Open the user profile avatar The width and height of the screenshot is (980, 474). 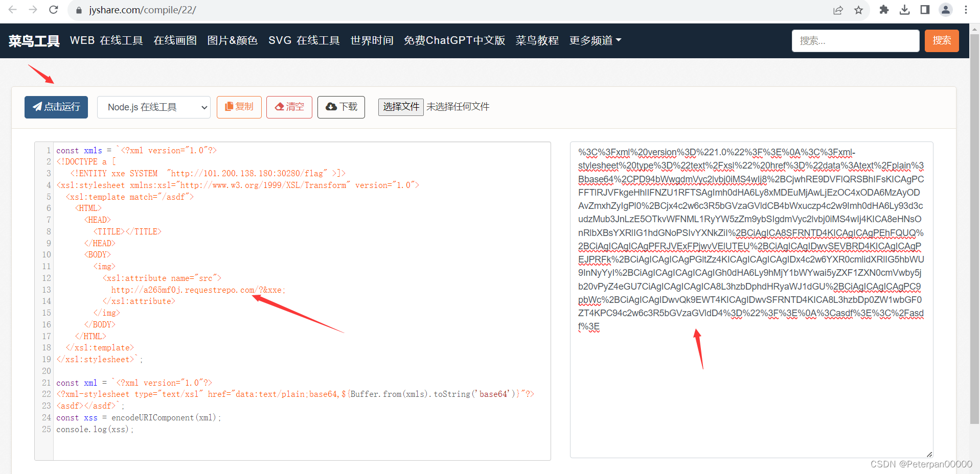tap(945, 10)
